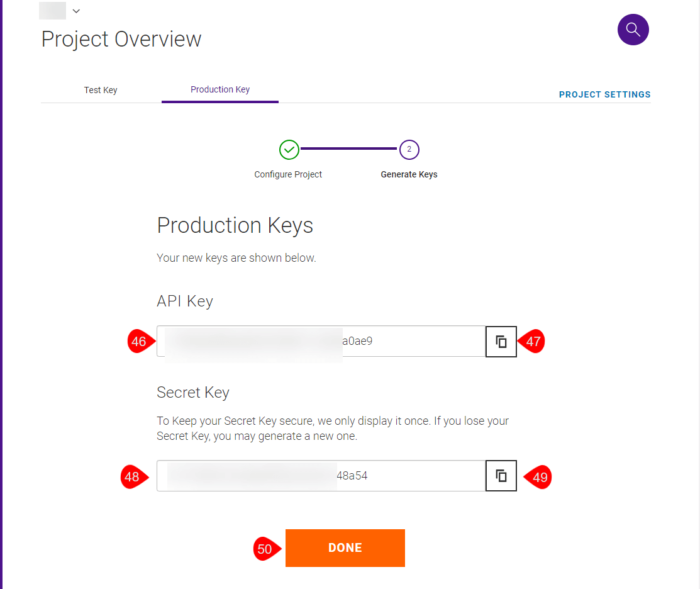Click inside the API Key field
Screen dimensions: 700x589
pos(321,341)
